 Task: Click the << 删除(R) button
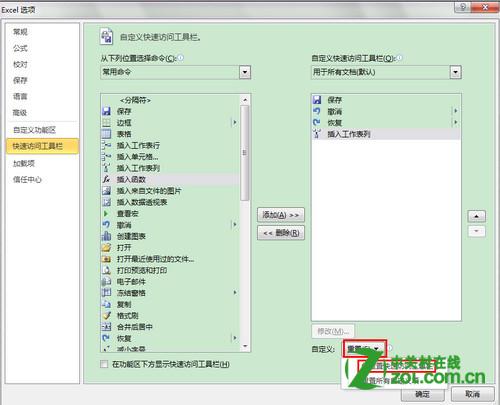(x=281, y=233)
